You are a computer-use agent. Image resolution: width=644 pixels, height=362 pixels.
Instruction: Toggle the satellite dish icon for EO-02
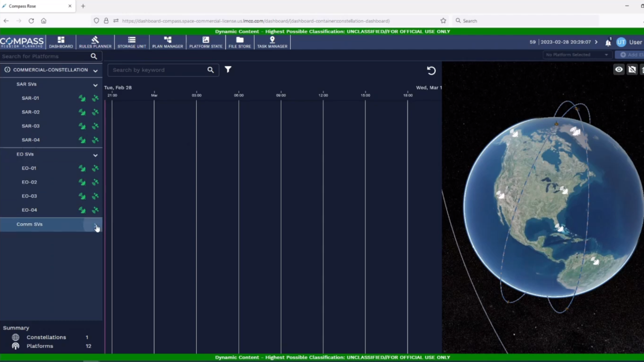click(x=82, y=183)
